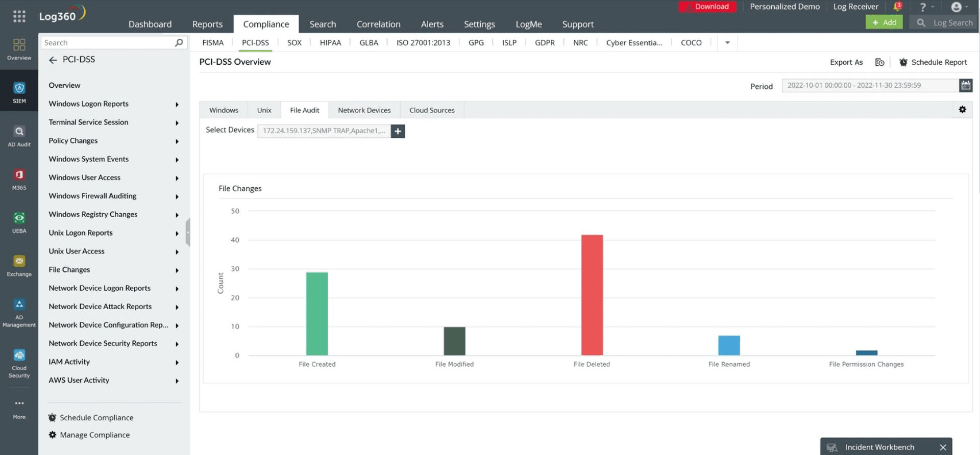Switch to the Dashboard tab
The image size is (980, 455).
pos(150,24)
